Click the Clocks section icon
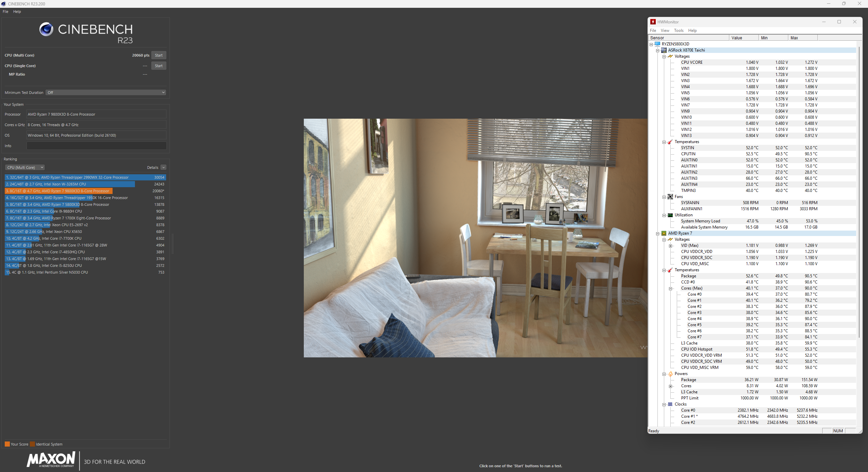The width and height of the screenshot is (868, 472). click(x=670, y=404)
